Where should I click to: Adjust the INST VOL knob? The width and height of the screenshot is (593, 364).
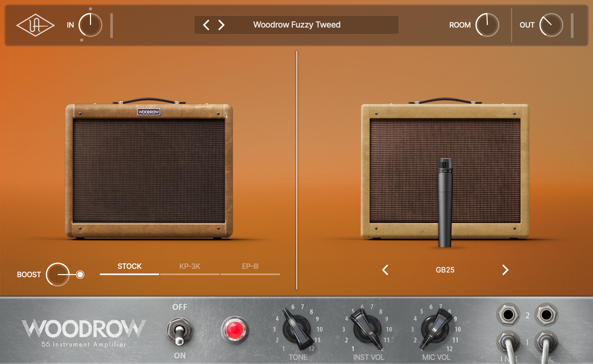click(366, 329)
